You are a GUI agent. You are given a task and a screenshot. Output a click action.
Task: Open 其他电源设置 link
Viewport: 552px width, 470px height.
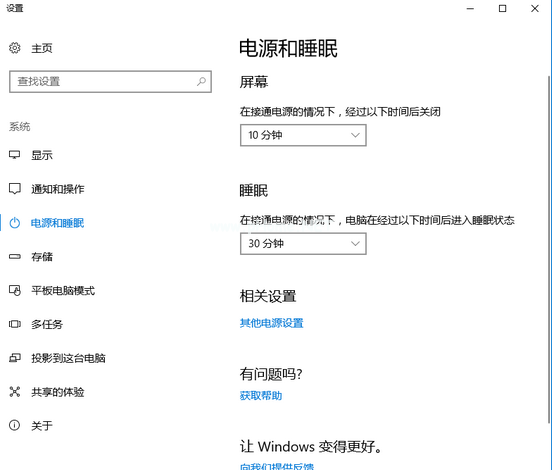pyautogui.click(x=271, y=323)
